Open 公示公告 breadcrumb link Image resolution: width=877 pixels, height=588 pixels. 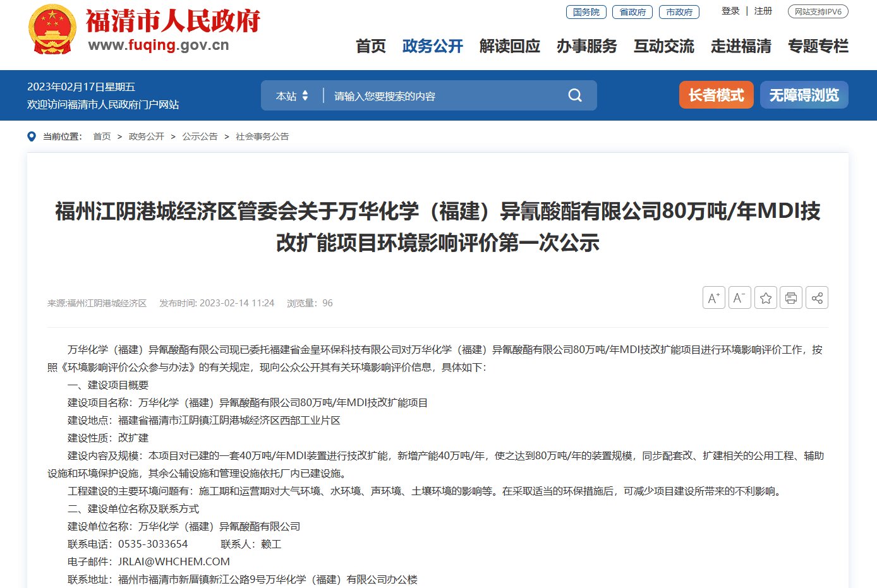pyautogui.click(x=200, y=136)
